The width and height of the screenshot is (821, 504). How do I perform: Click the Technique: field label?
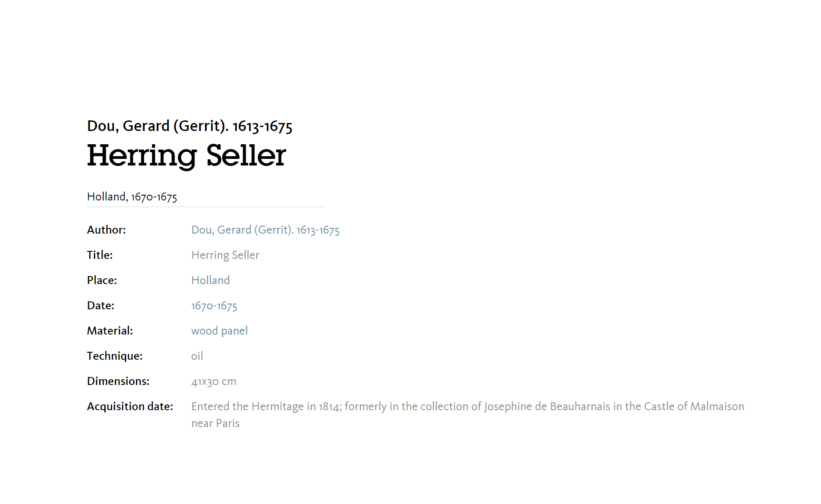tap(115, 356)
